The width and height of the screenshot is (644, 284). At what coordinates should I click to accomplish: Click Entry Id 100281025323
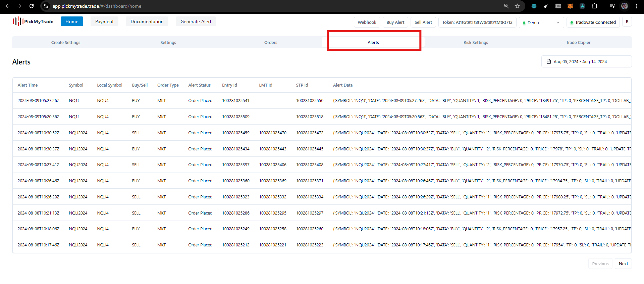[236, 197]
